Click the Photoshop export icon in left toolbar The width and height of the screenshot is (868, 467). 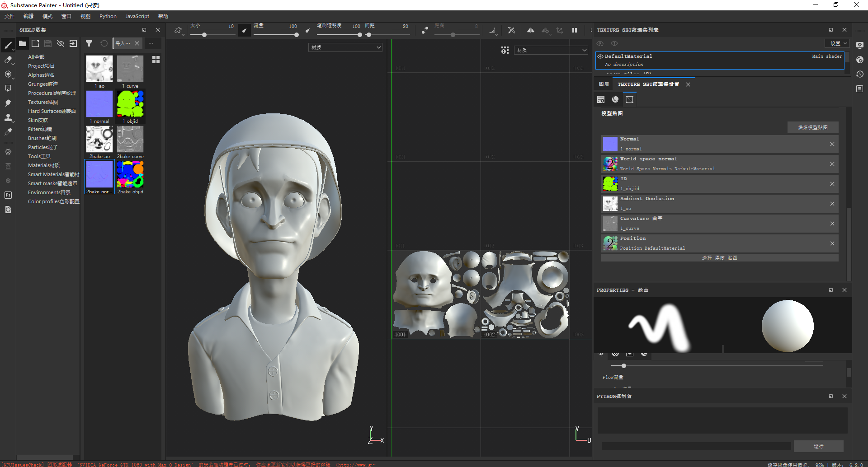[x=8, y=195]
